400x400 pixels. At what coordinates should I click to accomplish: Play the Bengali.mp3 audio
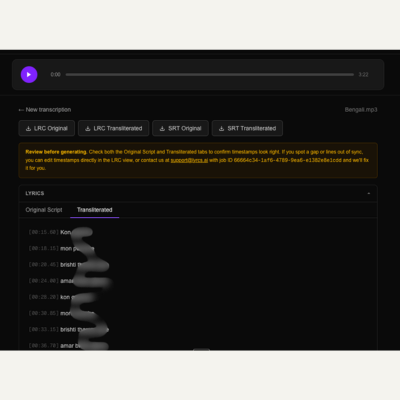[29, 74]
